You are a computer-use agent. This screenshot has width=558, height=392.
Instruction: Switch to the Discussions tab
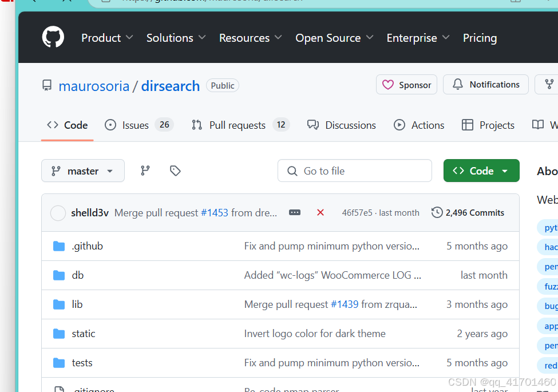341,125
